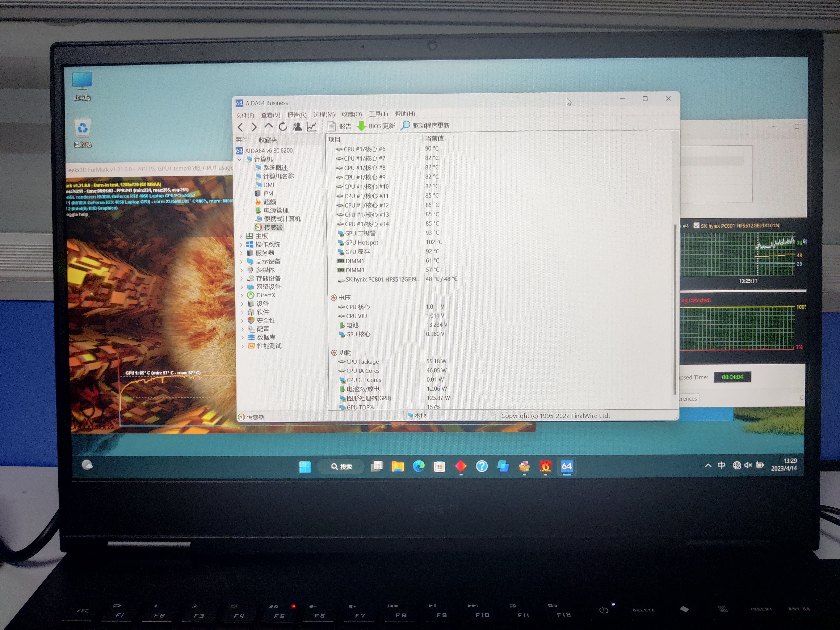This screenshot has height=630, width=840.
Task: Open the 远程(M) menu
Action: click(x=324, y=114)
